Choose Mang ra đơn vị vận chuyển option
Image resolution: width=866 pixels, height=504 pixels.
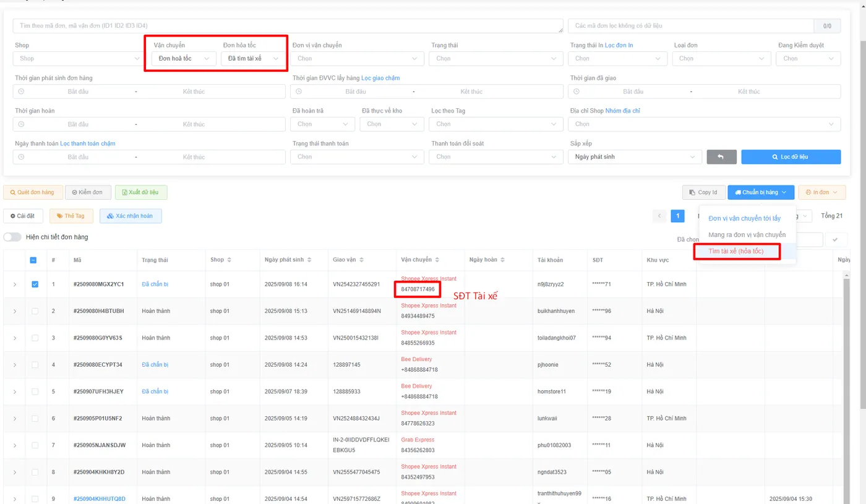[x=747, y=235]
